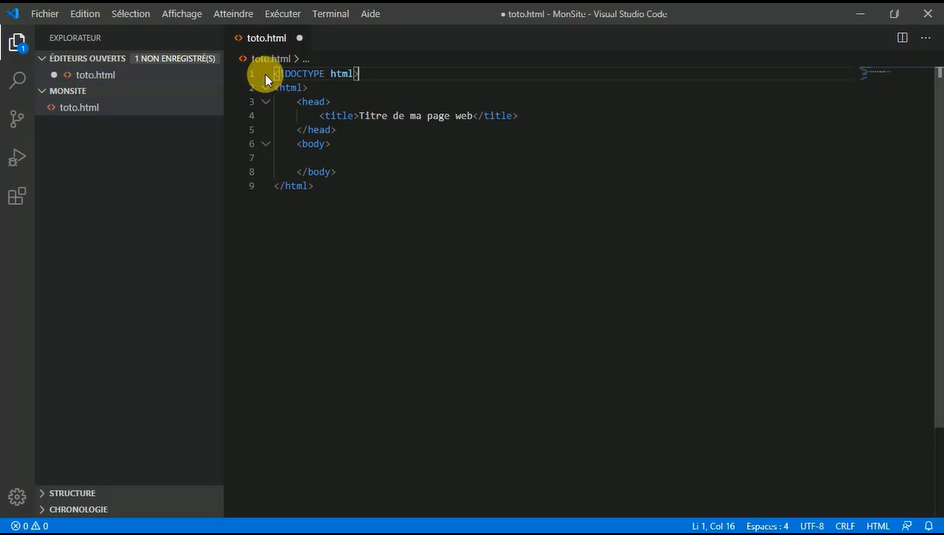
Task: Click the split editor icon
Action: pyautogui.click(x=902, y=38)
